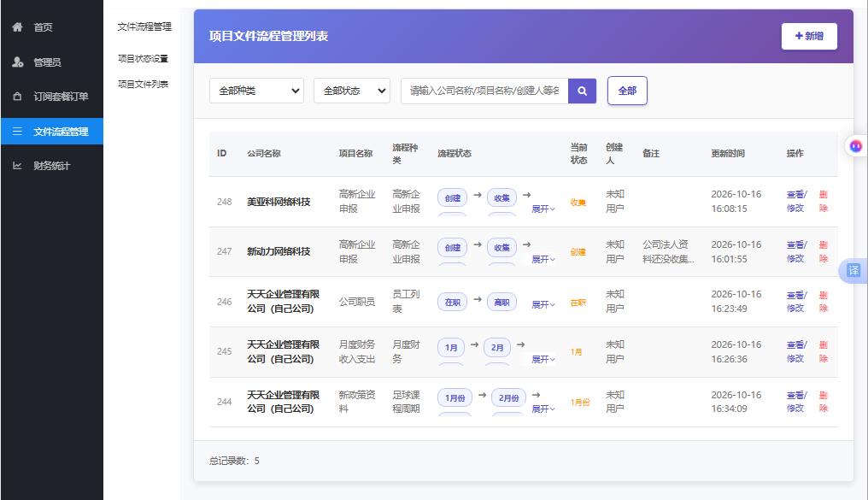Image resolution: width=868 pixels, height=500 pixels.
Task: Click the 2月 status pill in row 245
Action: (x=497, y=348)
